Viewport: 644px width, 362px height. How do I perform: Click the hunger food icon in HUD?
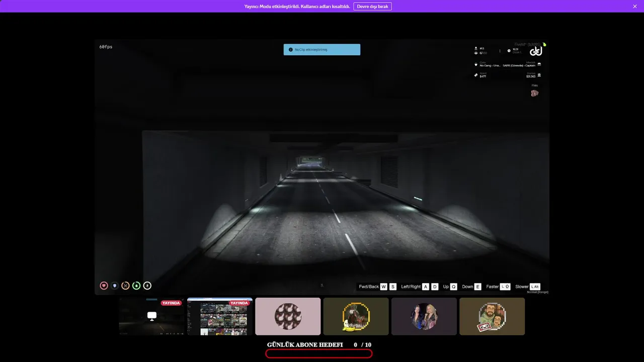[126, 286]
